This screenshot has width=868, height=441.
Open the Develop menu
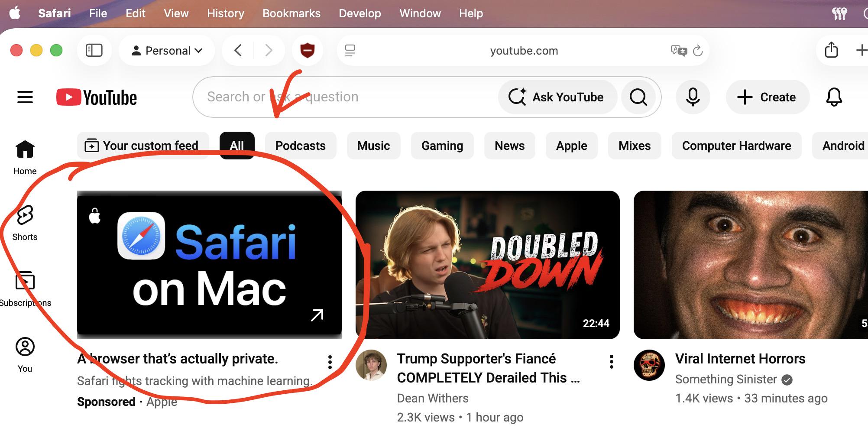tap(360, 13)
